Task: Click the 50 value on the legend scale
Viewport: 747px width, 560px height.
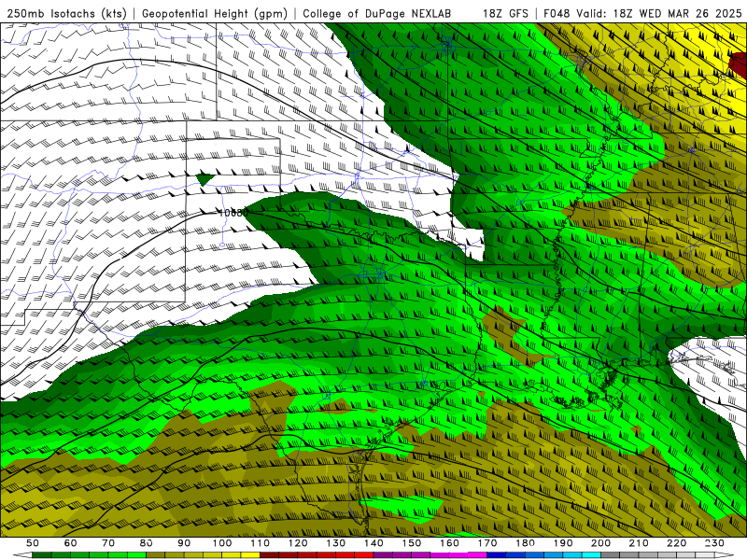Action: [33, 543]
